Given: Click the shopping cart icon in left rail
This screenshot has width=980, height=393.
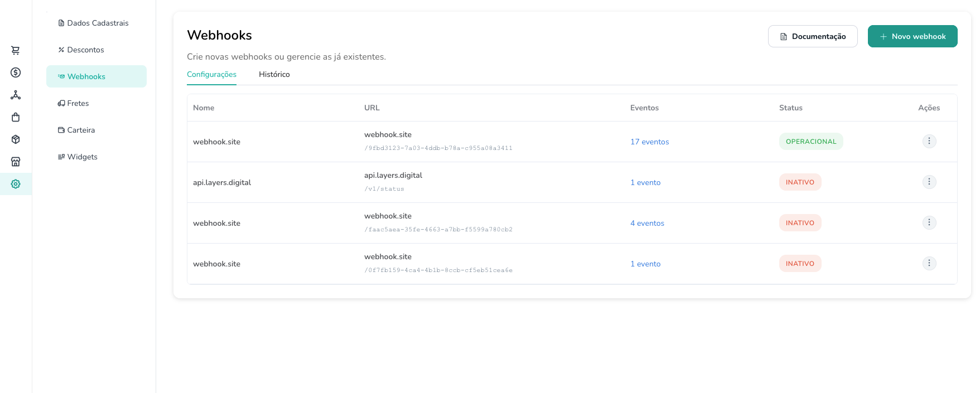Looking at the screenshot, I should pos(16,50).
